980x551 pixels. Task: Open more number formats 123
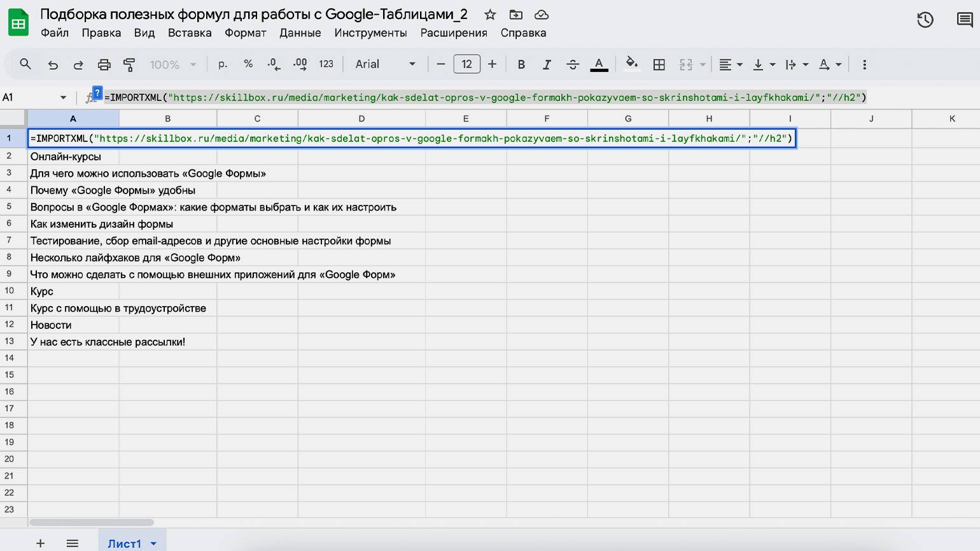[x=326, y=64]
